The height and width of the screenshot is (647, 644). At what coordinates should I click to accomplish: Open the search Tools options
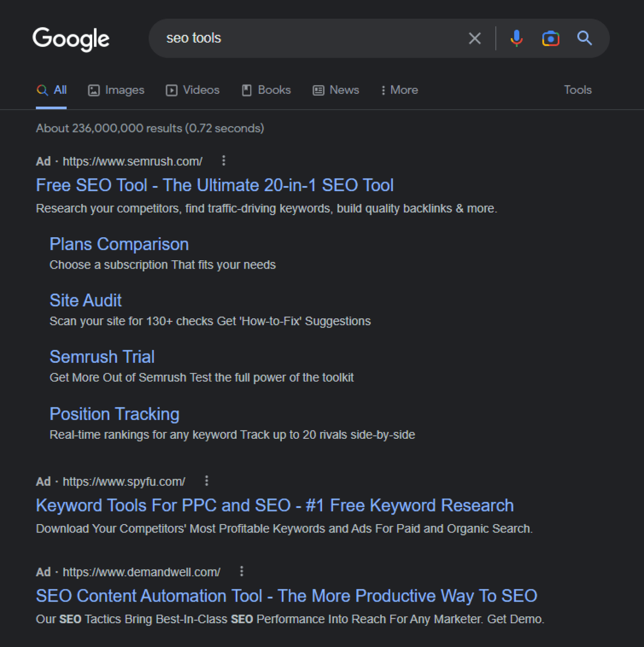578,90
